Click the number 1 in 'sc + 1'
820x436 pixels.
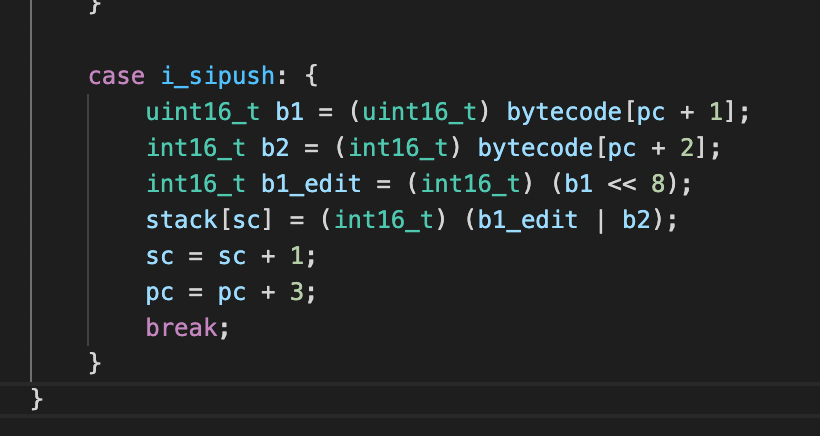[x=297, y=256]
